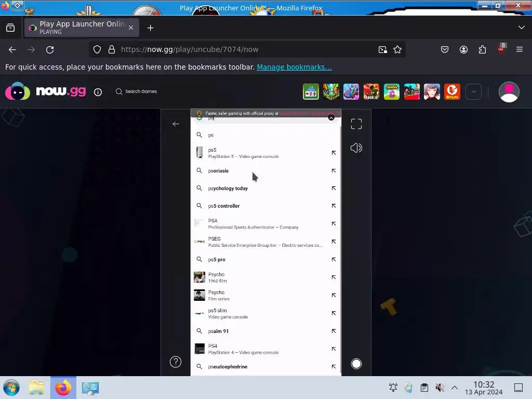This screenshot has height=399, width=532.
Task: Select the 'psoriasis' suggestion
Action: (266, 170)
